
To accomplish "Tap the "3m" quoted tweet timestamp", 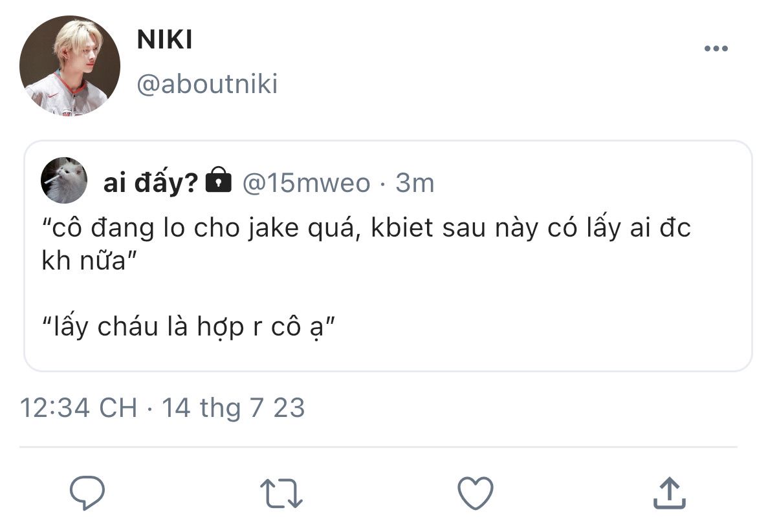I will point(415,184).
